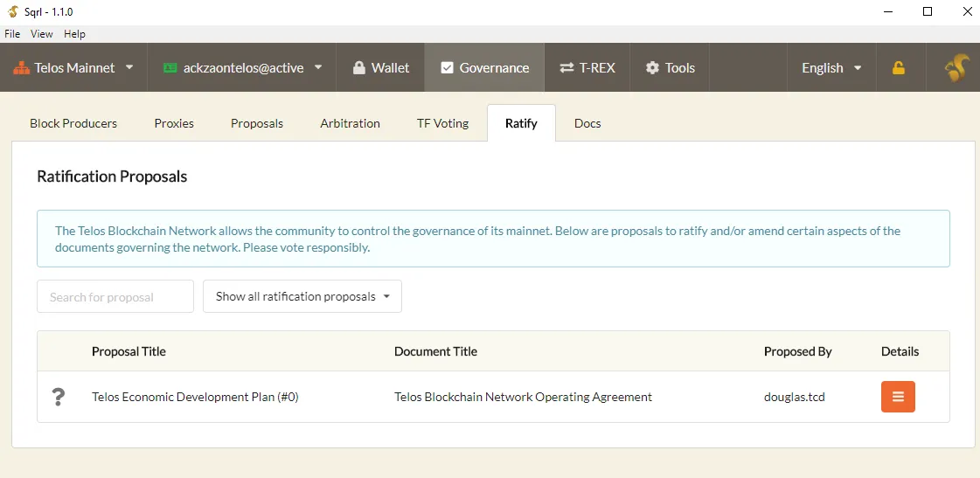The height and width of the screenshot is (478, 980).
Task: Maximize the Sqrl window
Action: pos(928,12)
